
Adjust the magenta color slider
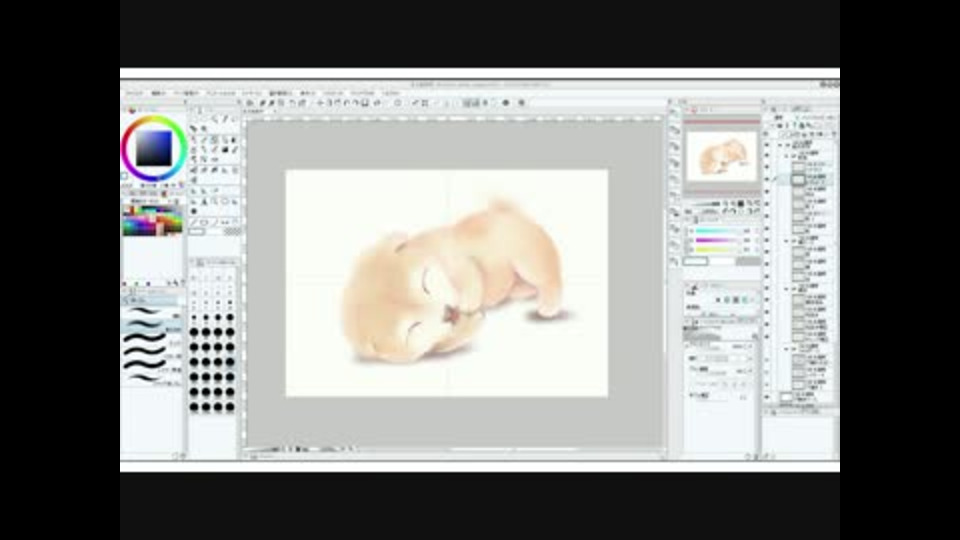(x=717, y=241)
